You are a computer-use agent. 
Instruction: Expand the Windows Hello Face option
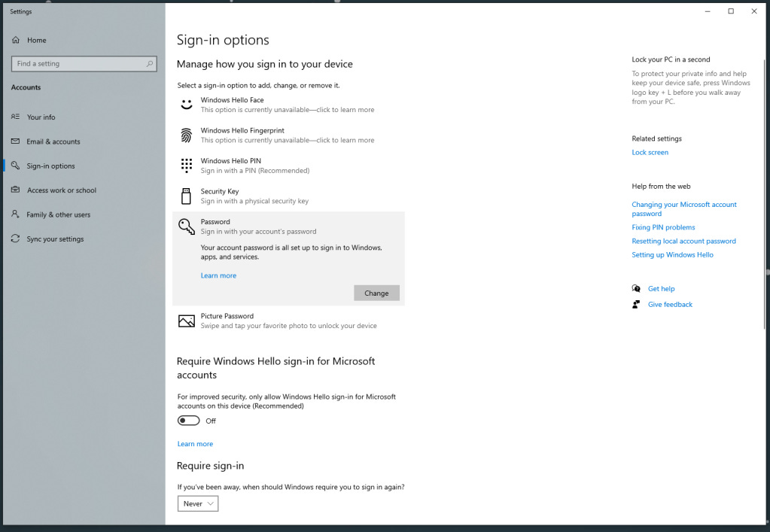[x=289, y=105]
